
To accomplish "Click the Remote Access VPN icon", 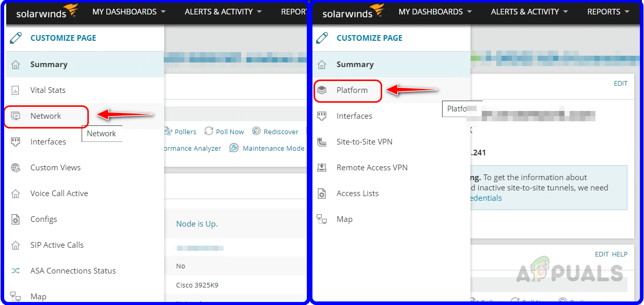I will click(322, 168).
